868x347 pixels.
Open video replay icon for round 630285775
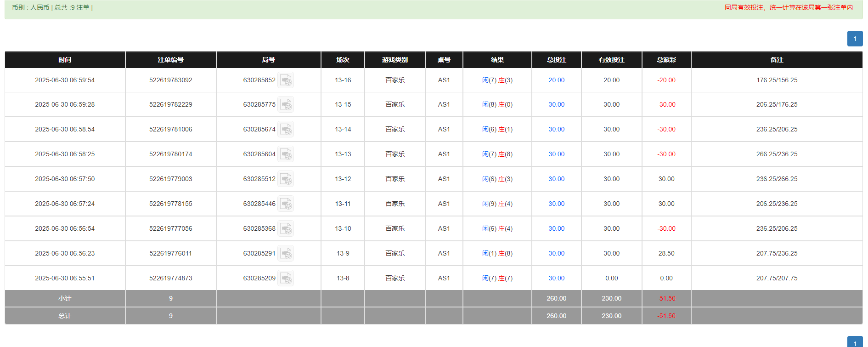click(x=286, y=105)
